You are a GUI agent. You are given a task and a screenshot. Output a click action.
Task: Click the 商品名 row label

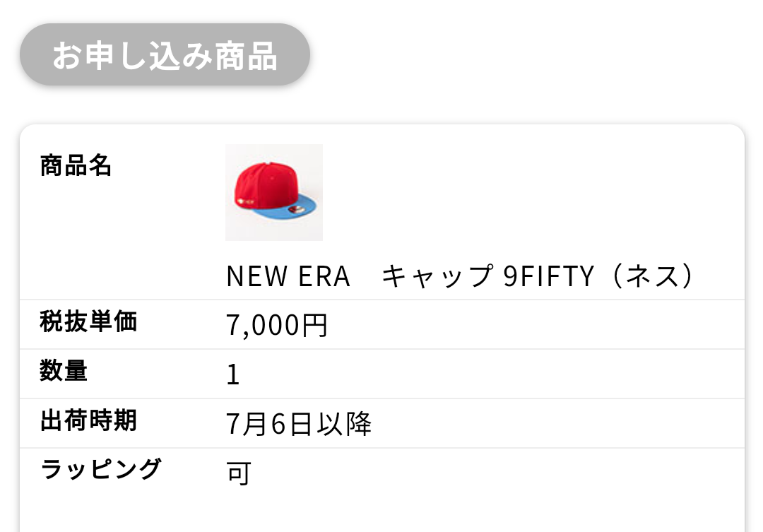[76, 167]
